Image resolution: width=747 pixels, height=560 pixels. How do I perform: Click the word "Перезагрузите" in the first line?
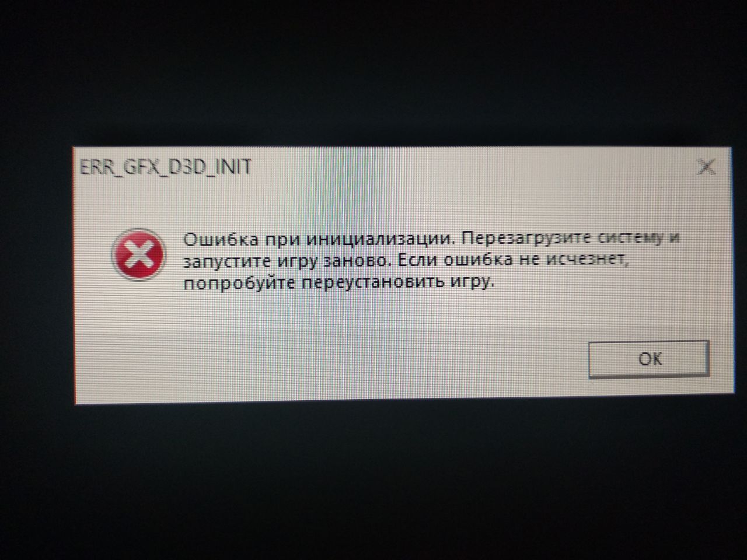pos(528,239)
